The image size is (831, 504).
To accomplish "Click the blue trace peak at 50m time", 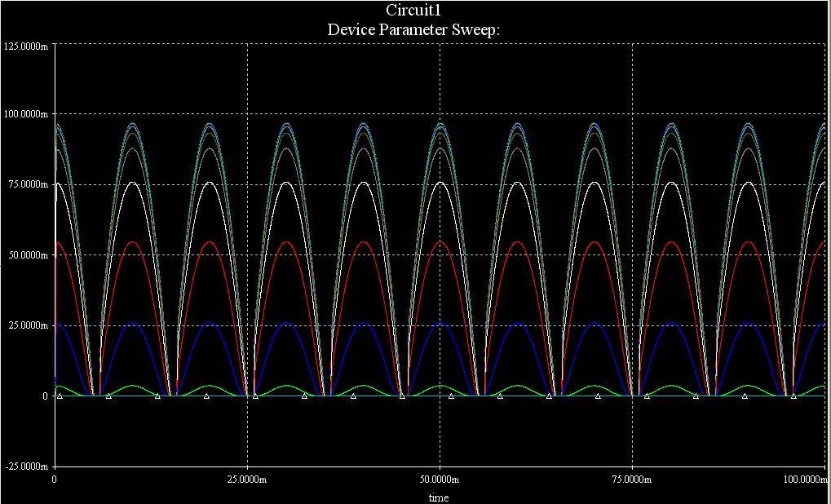I will (440, 323).
